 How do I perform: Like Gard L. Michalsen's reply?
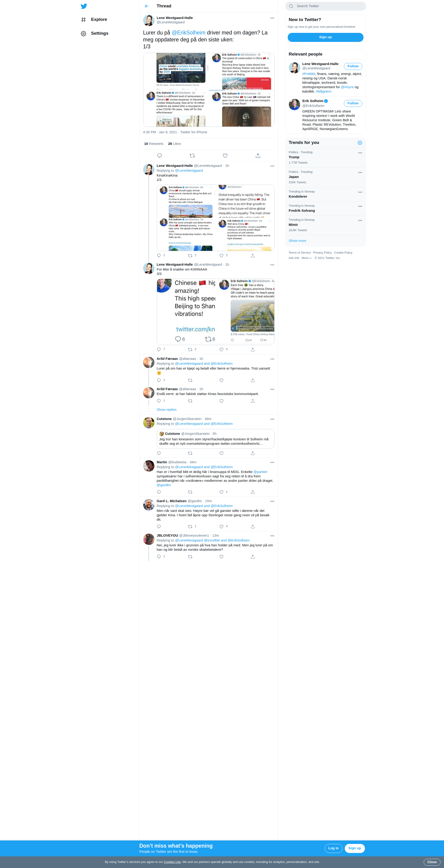click(x=222, y=527)
